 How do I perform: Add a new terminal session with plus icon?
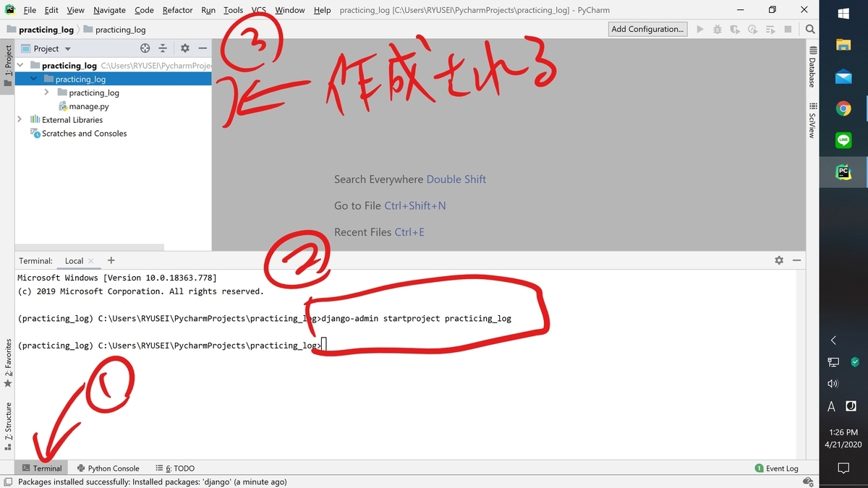[x=111, y=260]
